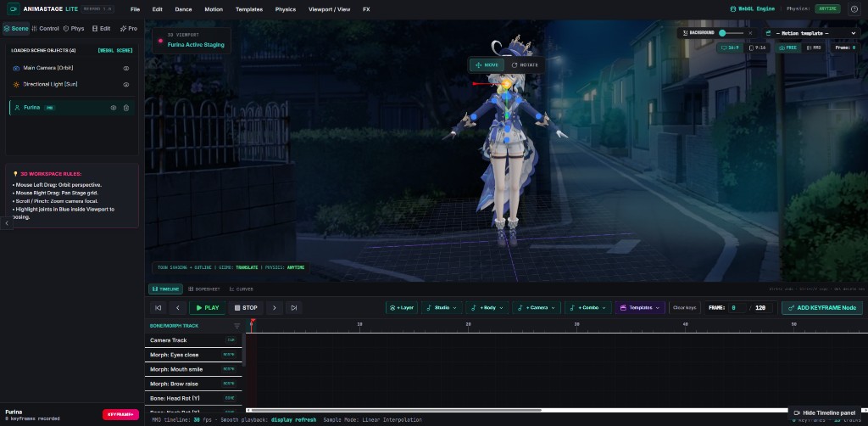Open the Motion template dropdown
The width and height of the screenshot is (868, 426).
point(810,33)
